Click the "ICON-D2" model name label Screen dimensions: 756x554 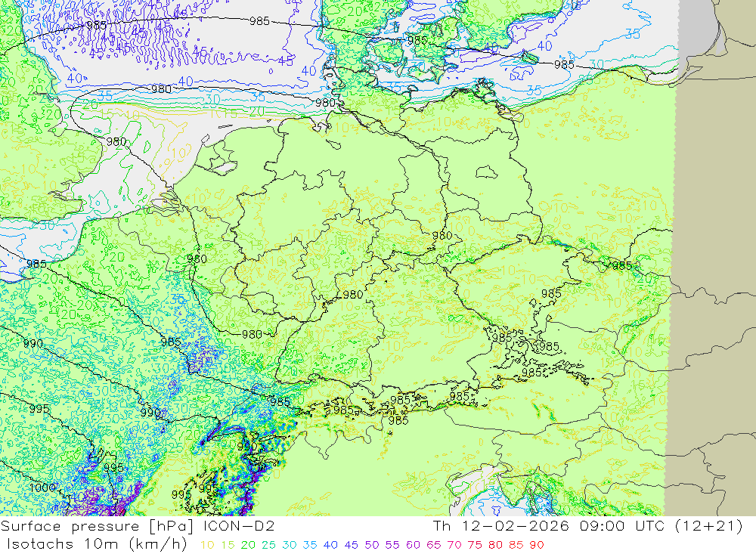coord(240,526)
